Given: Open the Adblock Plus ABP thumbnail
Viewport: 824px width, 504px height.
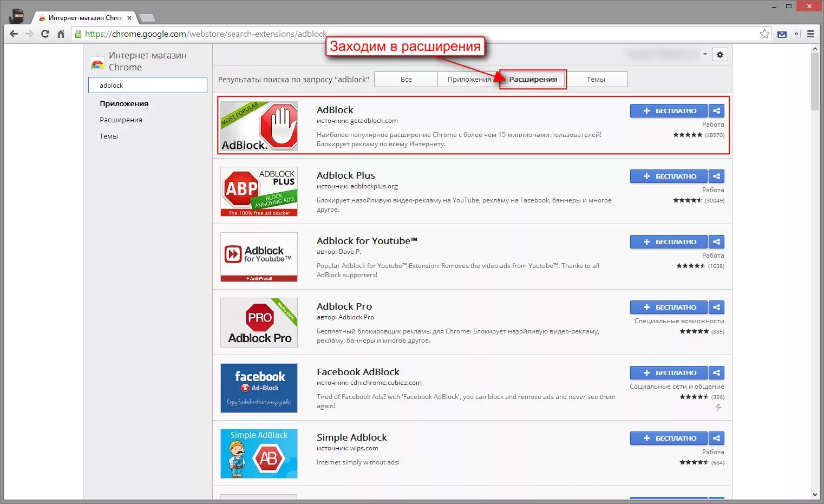Looking at the screenshot, I should 259,192.
